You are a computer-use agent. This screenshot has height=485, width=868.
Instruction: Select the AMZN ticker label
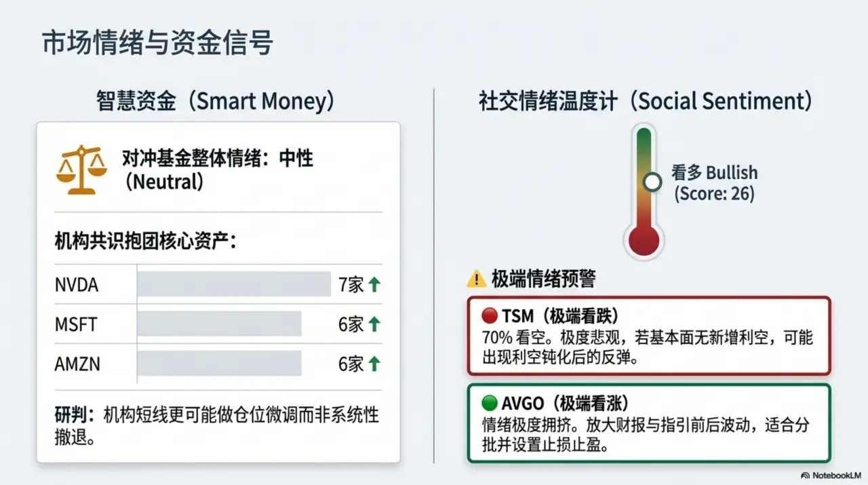[77, 364]
